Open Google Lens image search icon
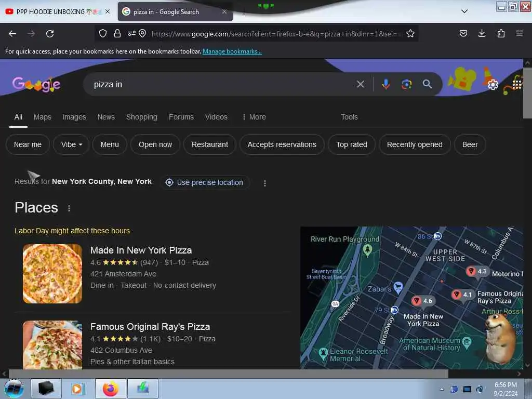The width and height of the screenshot is (532, 399). tap(406, 84)
